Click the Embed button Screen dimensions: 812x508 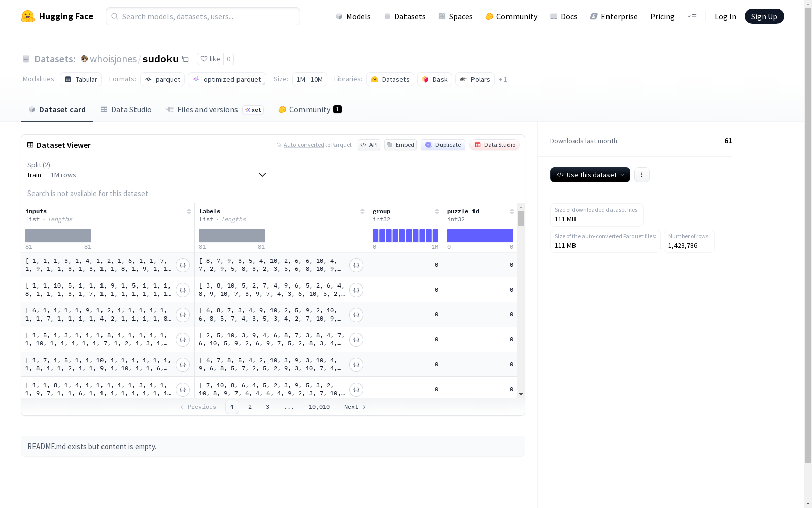(400, 145)
